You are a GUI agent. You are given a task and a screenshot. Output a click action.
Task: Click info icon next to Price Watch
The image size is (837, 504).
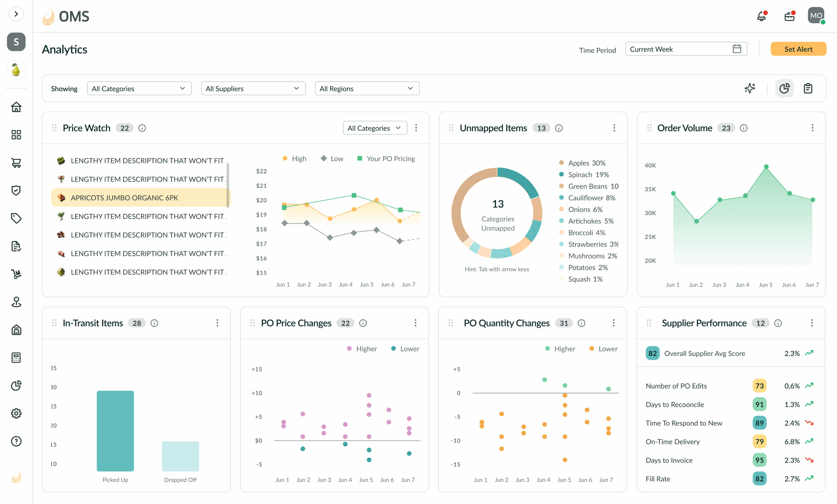point(142,128)
